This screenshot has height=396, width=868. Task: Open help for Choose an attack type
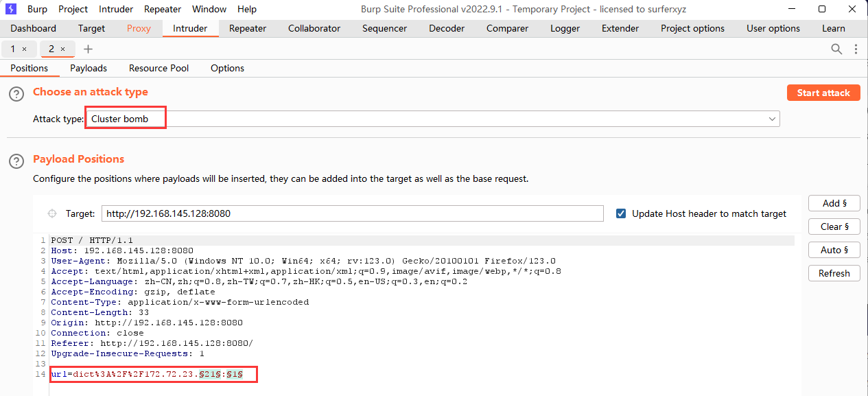pyautogui.click(x=16, y=94)
